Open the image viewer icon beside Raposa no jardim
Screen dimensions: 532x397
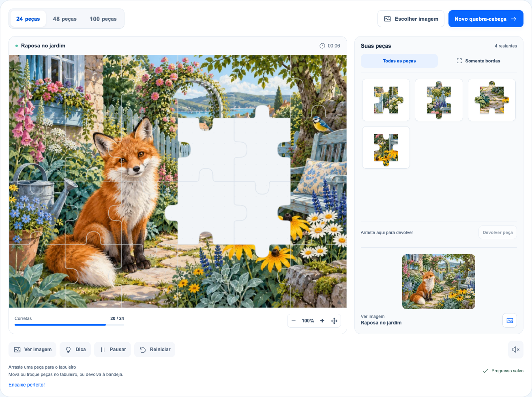pos(510,320)
